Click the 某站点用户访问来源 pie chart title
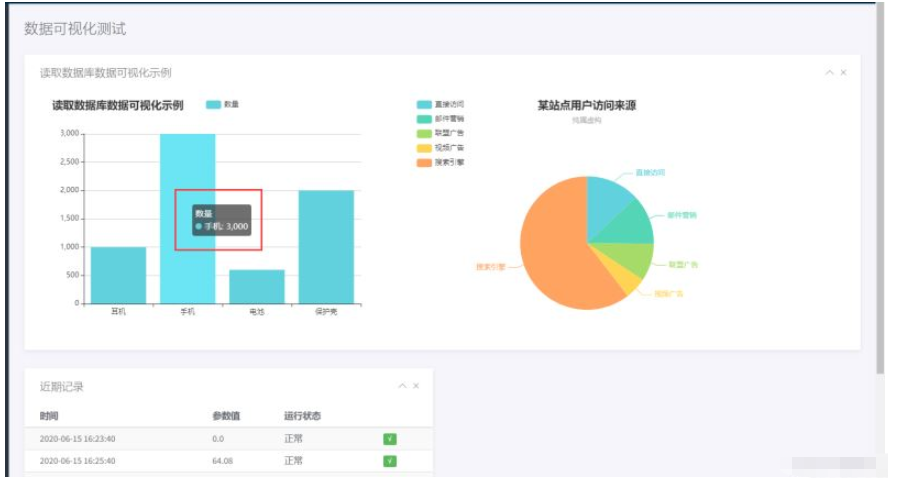Image resolution: width=901 pixels, height=483 pixels. coord(587,106)
